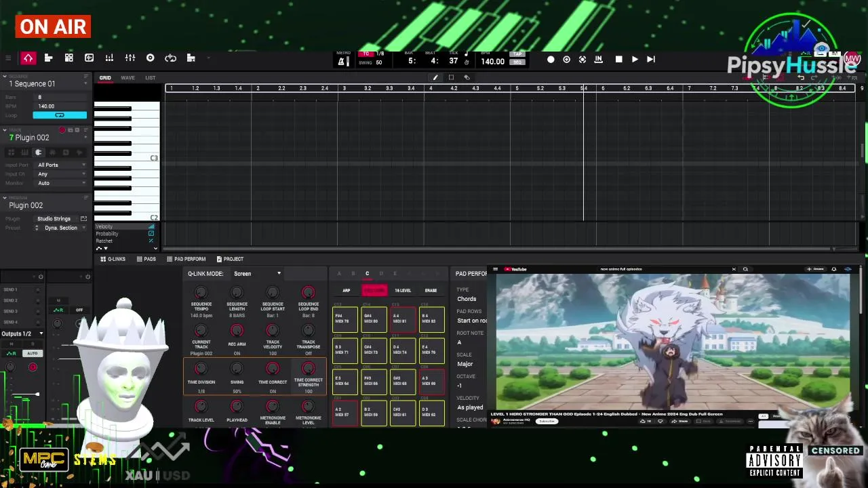868x488 pixels.
Task: Open the PAD PERFORM tab
Action: coord(186,259)
